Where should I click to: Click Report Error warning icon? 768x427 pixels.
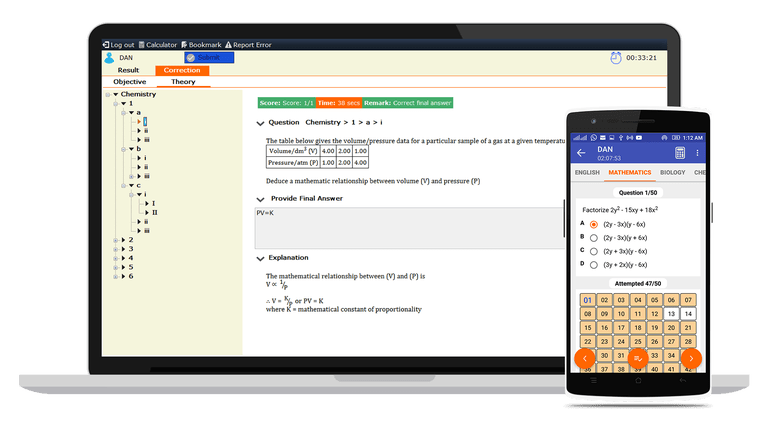point(228,45)
